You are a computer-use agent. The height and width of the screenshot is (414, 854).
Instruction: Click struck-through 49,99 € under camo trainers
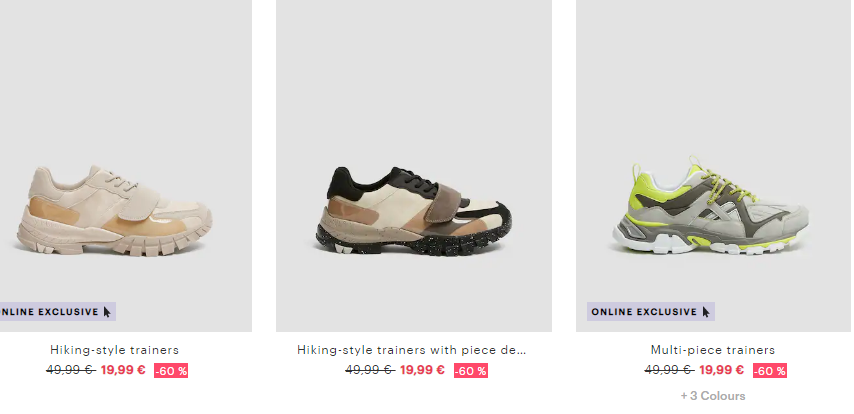click(x=370, y=370)
